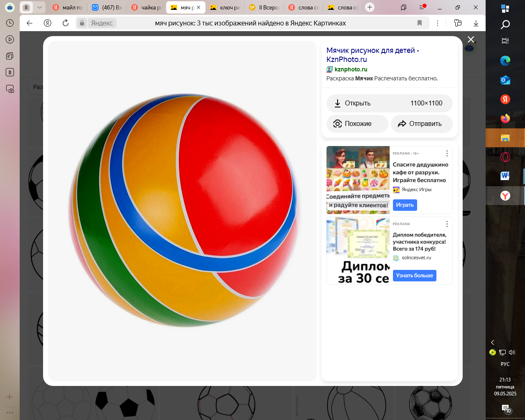Visit kznphoto.ru source link
The height and width of the screenshot is (420, 525).
351,69
